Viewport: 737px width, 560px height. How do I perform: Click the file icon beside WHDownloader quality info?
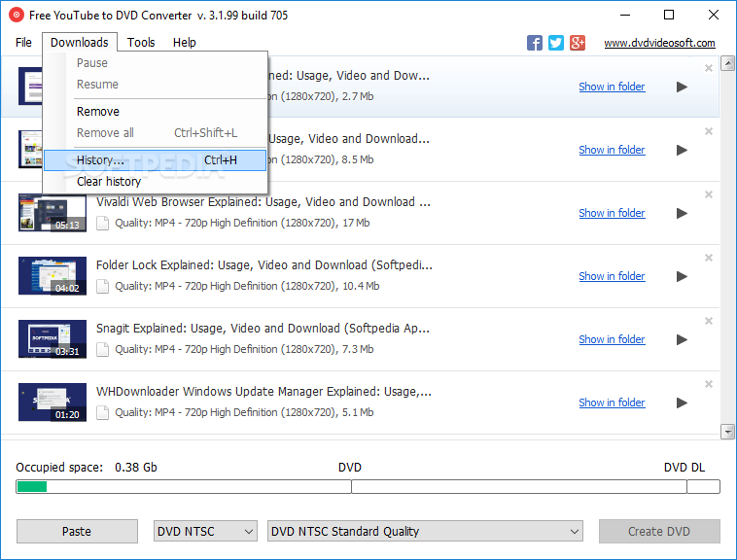click(102, 412)
